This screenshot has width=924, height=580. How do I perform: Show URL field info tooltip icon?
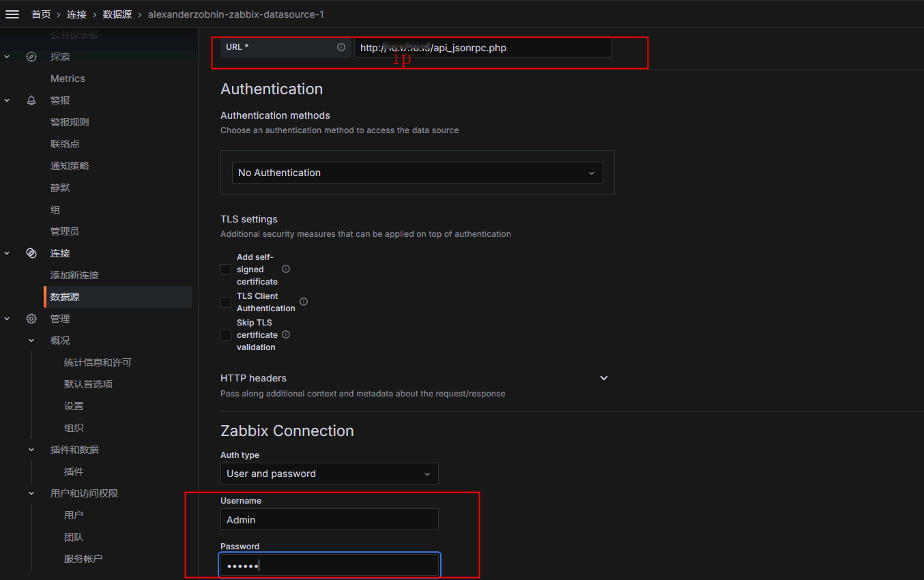[x=341, y=47]
